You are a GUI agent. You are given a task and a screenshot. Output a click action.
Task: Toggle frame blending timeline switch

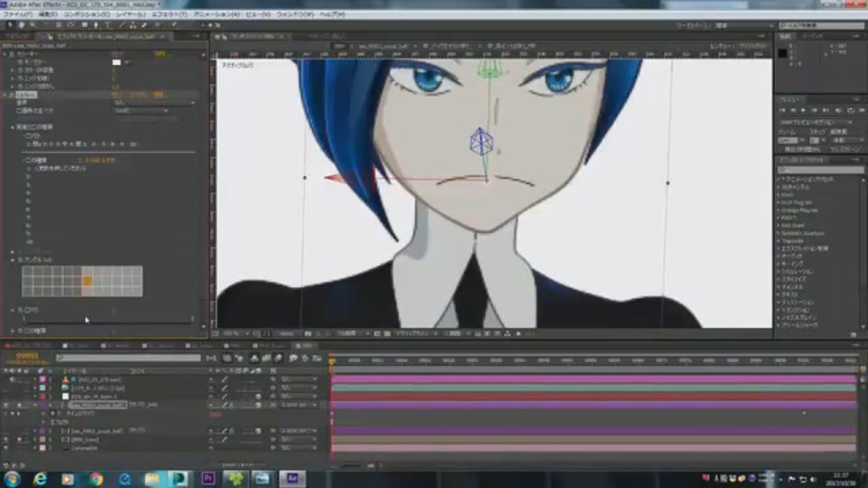coord(266,359)
